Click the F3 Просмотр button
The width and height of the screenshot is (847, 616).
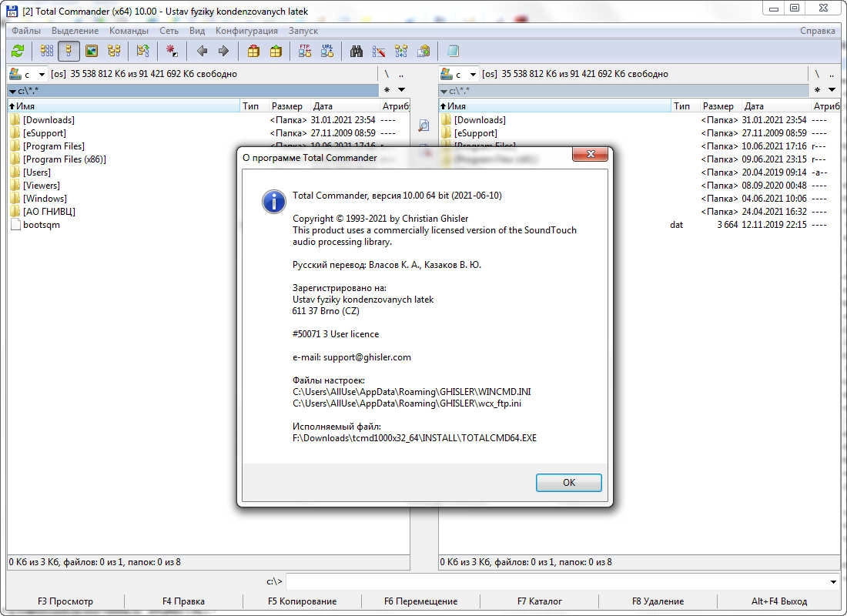[x=65, y=601]
